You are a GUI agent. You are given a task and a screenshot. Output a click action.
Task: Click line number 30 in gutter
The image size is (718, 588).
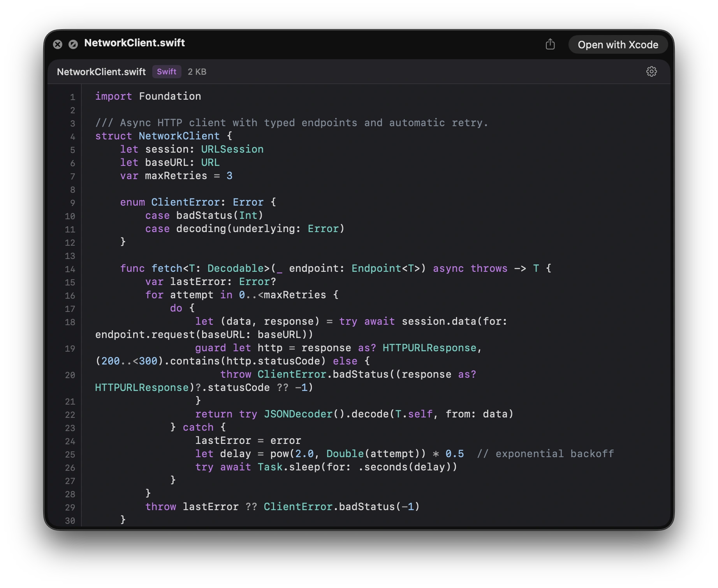[x=70, y=521]
